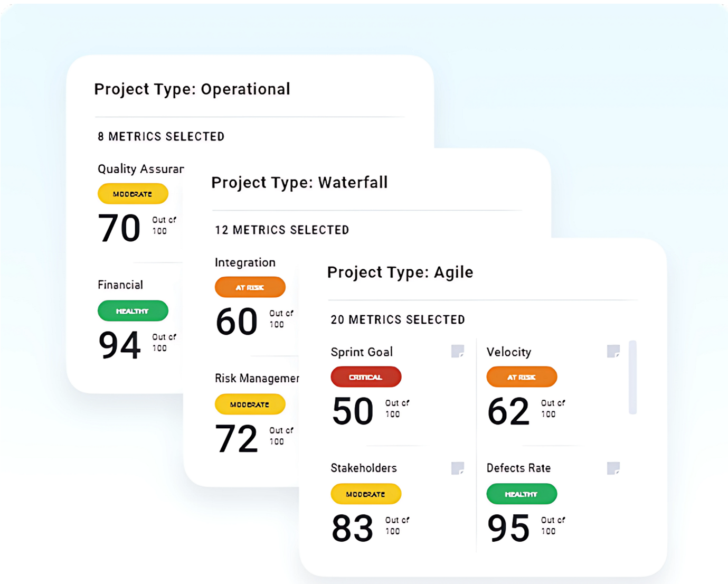Click the note icon next to Velocity
This screenshot has height=584, width=728.
(x=612, y=351)
